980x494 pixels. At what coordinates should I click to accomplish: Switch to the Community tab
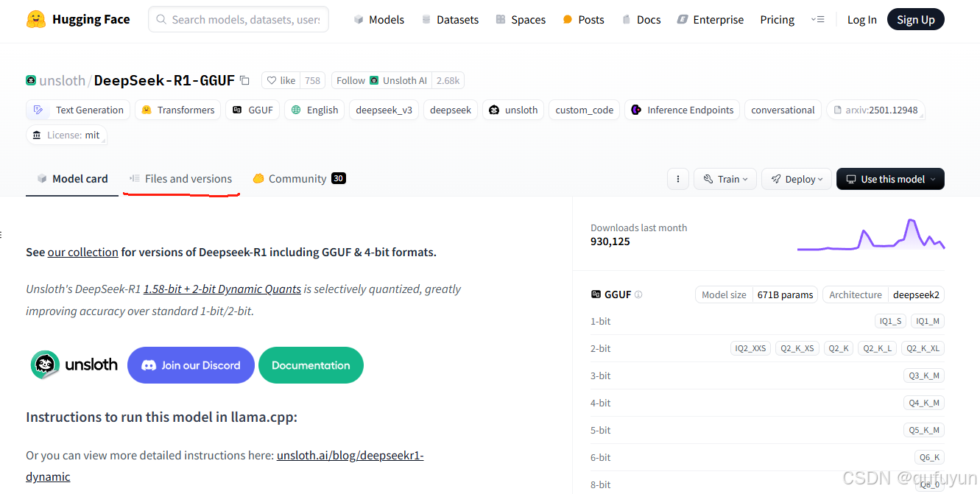point(299,179)
